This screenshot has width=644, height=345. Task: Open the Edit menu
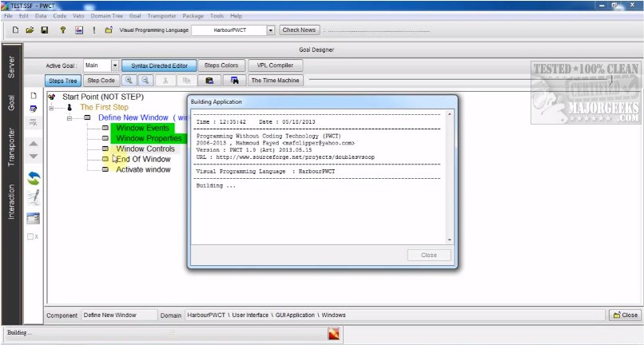(x=24, y=16)
